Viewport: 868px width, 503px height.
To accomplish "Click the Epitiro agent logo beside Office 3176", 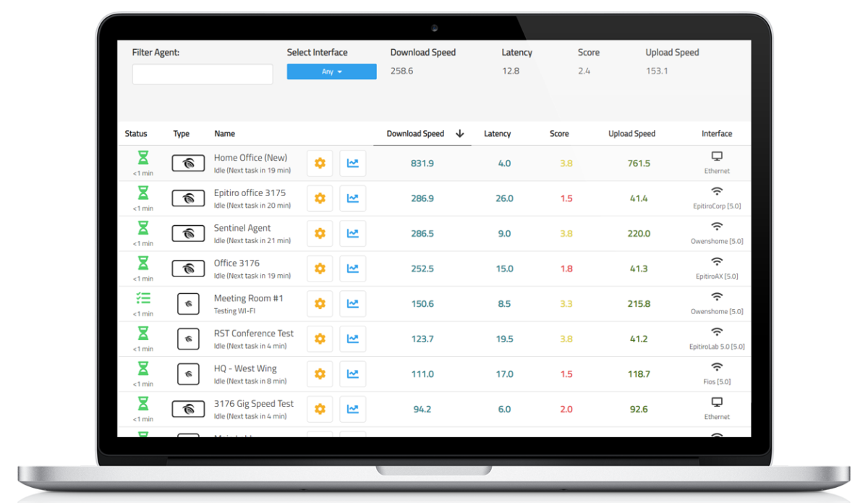I will coord(188,269).
